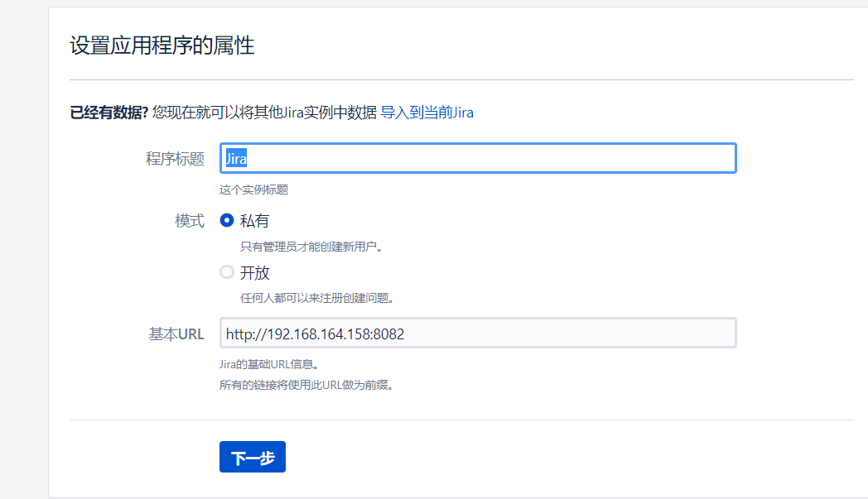The height and width of the screenshot is (499, 868).
Task: Click the 基本URL input field
Action: point(478,333)
